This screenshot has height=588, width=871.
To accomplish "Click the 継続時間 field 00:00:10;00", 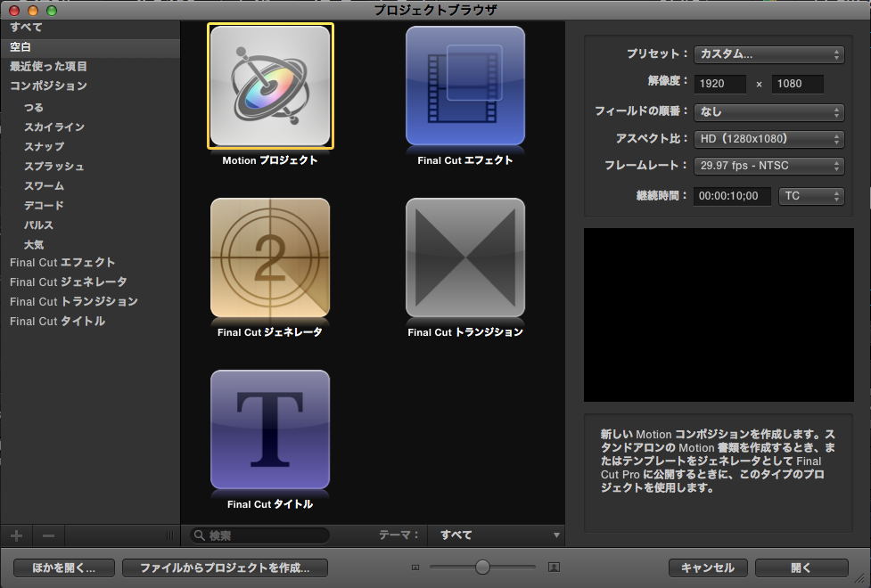I will pyautogui.click(x=732, y=196).
